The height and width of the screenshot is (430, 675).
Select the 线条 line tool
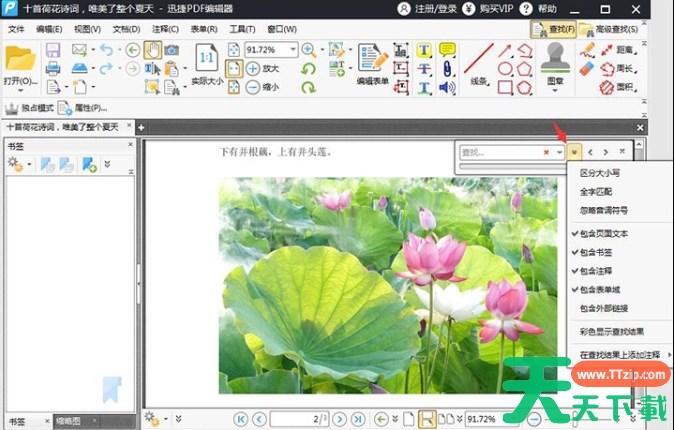[479, 64]
